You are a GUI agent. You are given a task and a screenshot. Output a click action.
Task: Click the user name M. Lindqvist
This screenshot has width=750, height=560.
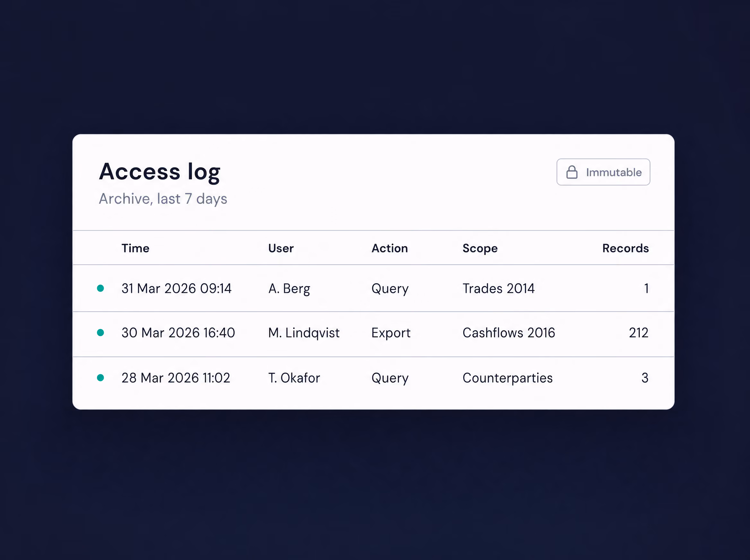pos(304,334)
